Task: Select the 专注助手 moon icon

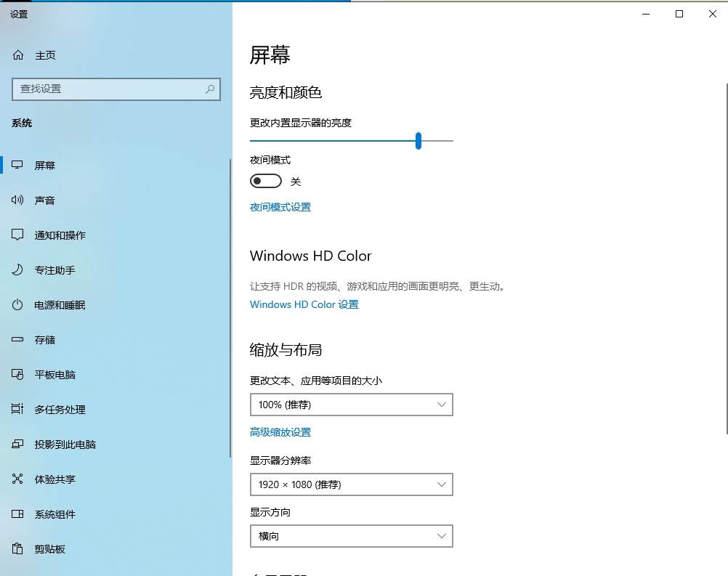Action: pyautogui.click(x=18, y=270)
